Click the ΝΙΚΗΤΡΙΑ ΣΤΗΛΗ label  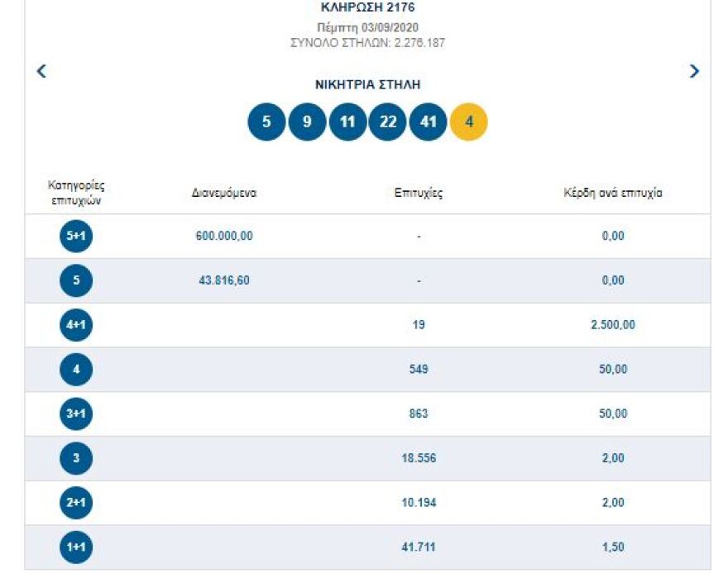coord(367,84)
